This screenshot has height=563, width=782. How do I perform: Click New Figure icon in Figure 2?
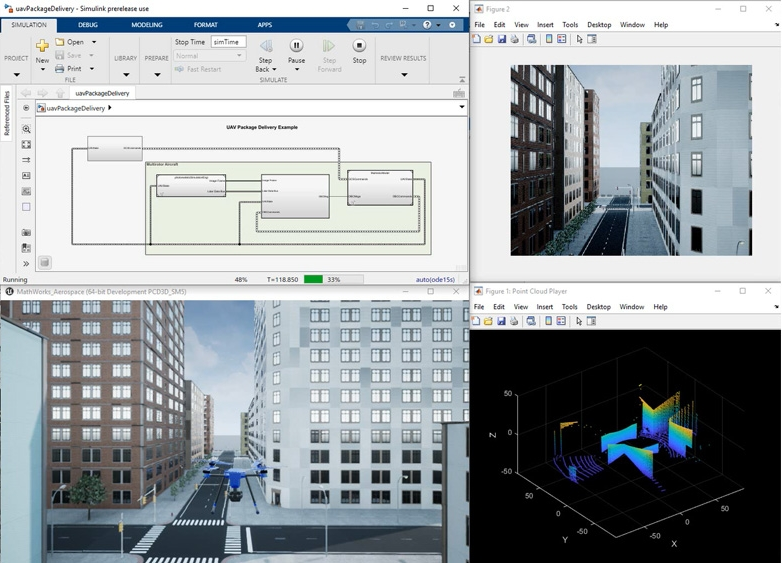[x=477, y=39]
